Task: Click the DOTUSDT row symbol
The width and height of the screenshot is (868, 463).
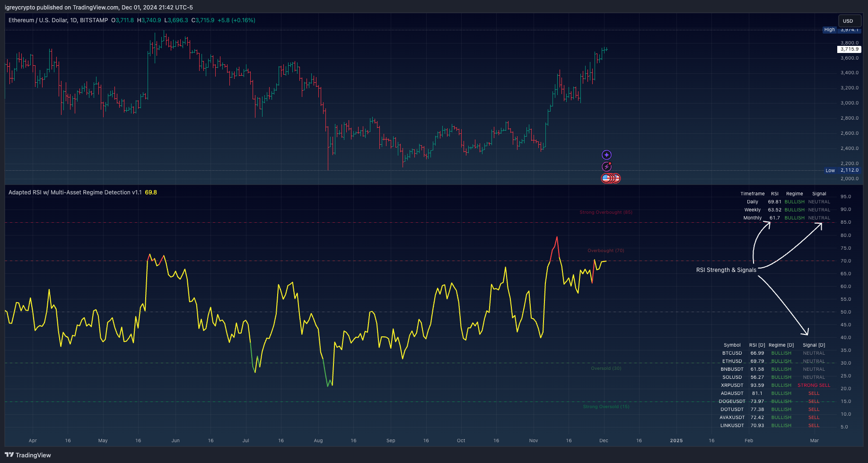Action: click(732, 410)
